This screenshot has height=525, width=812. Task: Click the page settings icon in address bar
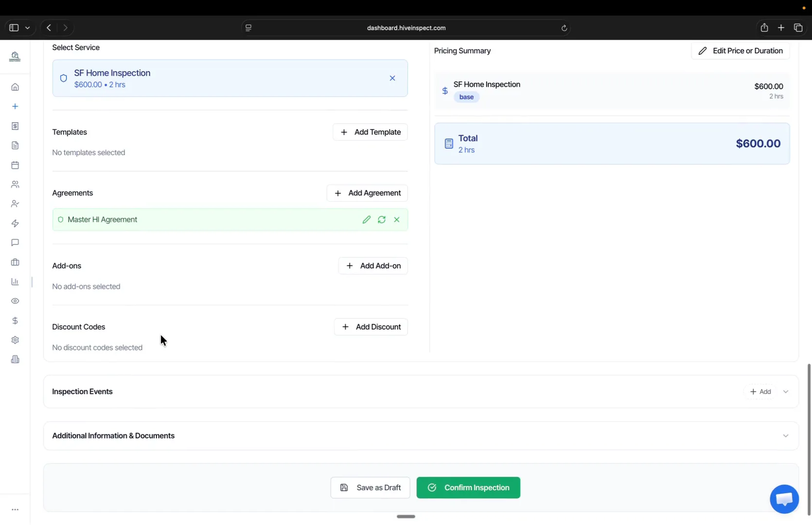[248, 28]
